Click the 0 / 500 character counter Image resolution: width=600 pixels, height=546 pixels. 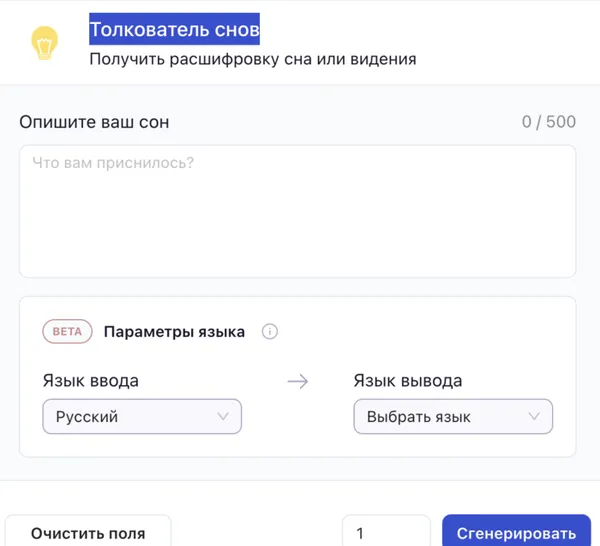[x=548, y=122]
